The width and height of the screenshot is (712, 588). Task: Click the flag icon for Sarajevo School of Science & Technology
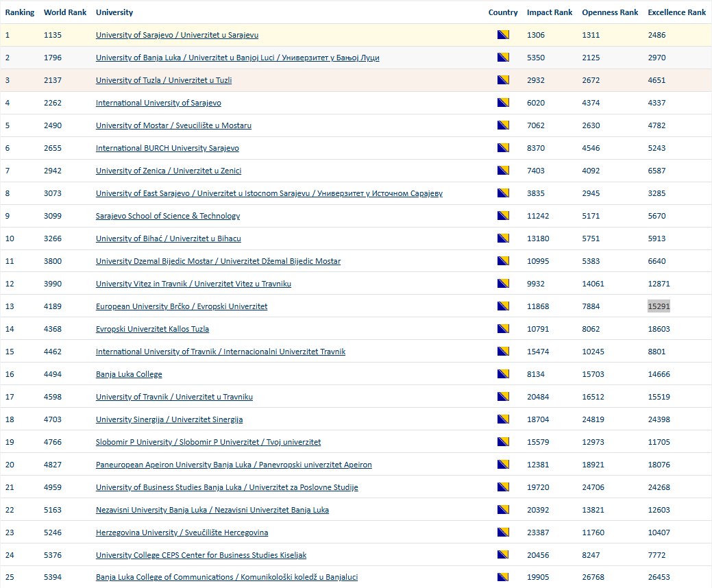point(503,216)
